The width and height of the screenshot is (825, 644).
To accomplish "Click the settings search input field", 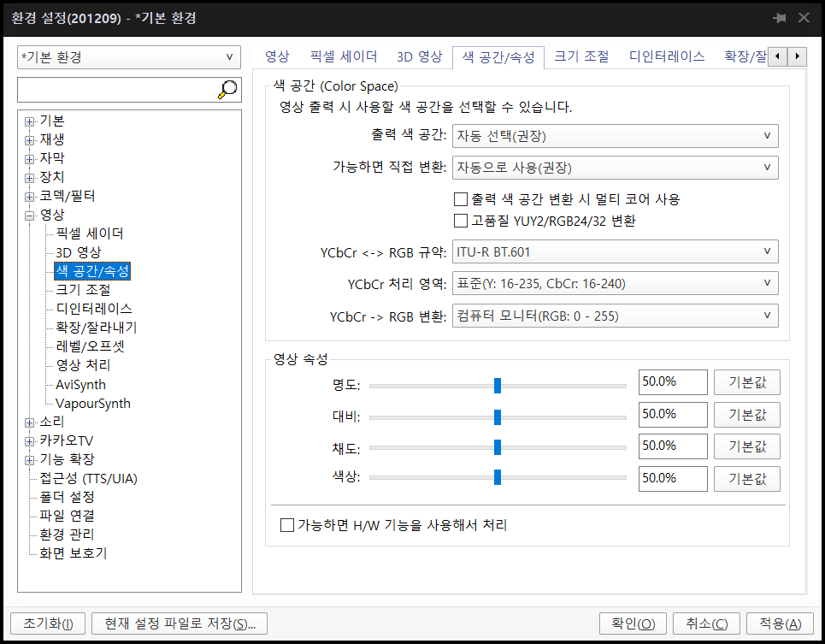I will point(117,90).
